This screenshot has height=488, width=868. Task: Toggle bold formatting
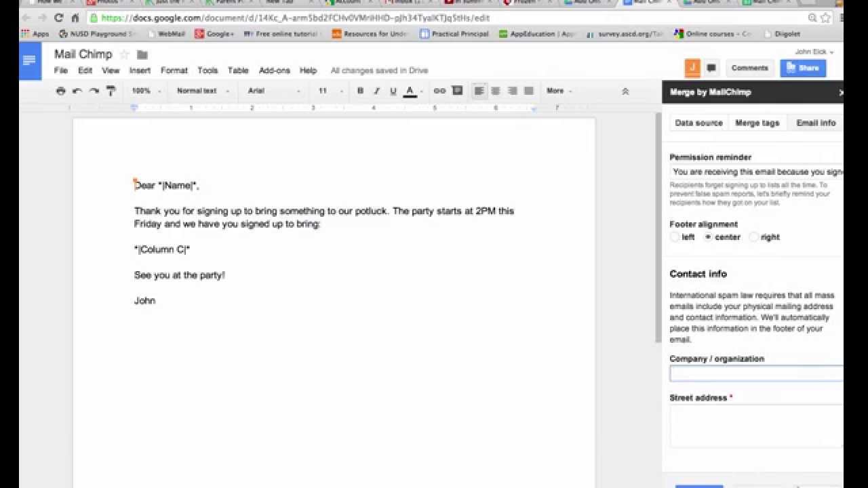coord(360,91)
